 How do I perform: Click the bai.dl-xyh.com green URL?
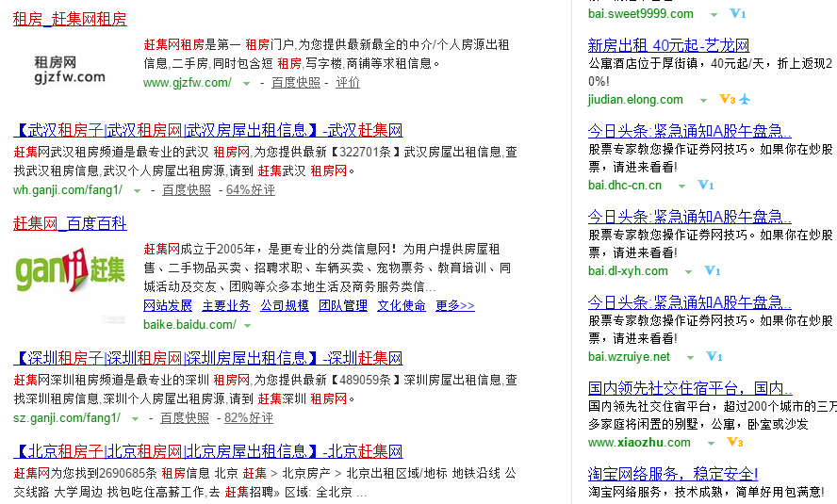pos(628,271)
